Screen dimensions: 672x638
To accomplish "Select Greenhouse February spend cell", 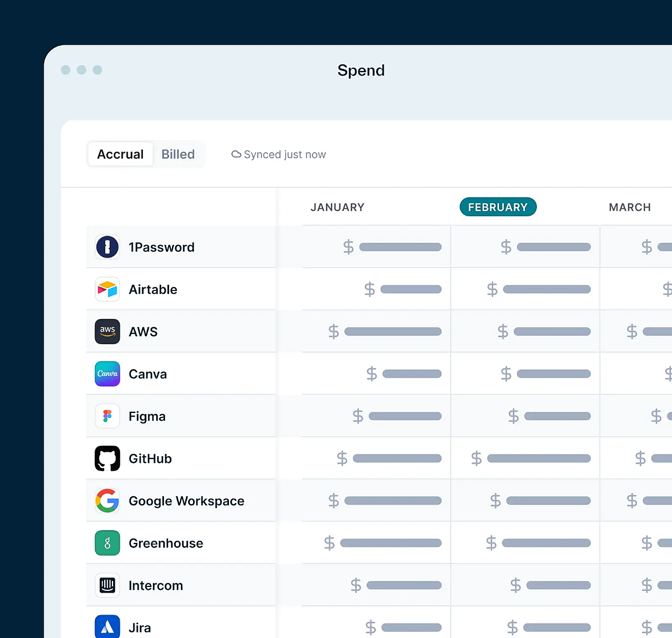I will (525, 543).
